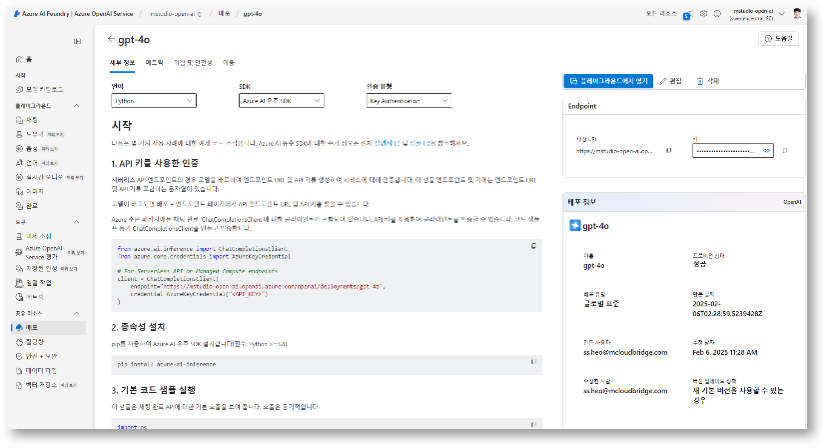The image size is (826, 448).
Task: Switch to the fourth tab after safety
Action: point(228,63)
